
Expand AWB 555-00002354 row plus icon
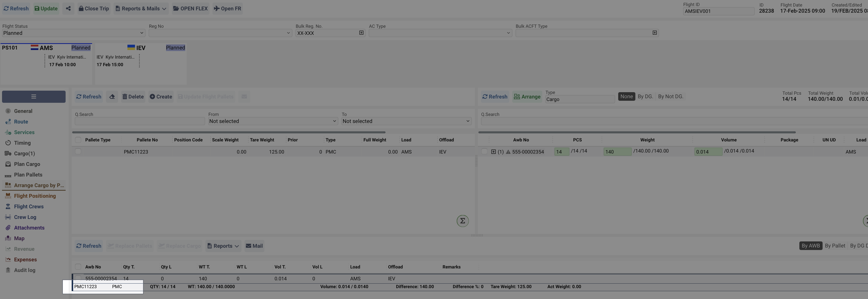pyautogui.click(x=493, y=152)
